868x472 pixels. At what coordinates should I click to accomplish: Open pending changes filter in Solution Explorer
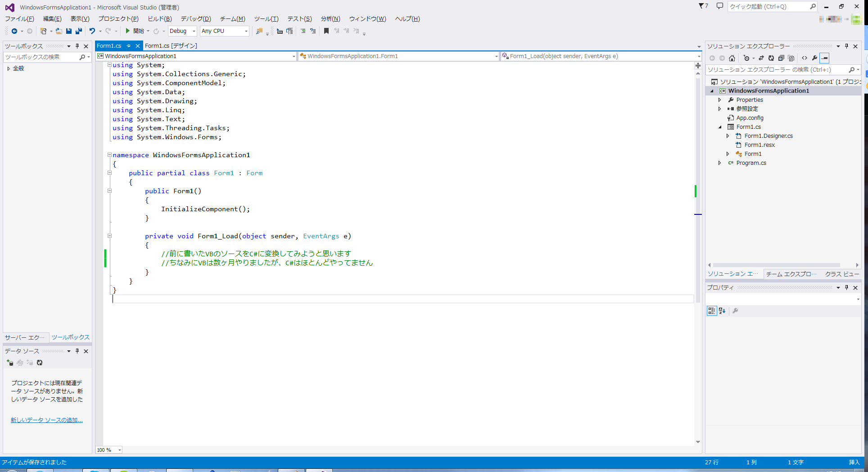[746, 58]
